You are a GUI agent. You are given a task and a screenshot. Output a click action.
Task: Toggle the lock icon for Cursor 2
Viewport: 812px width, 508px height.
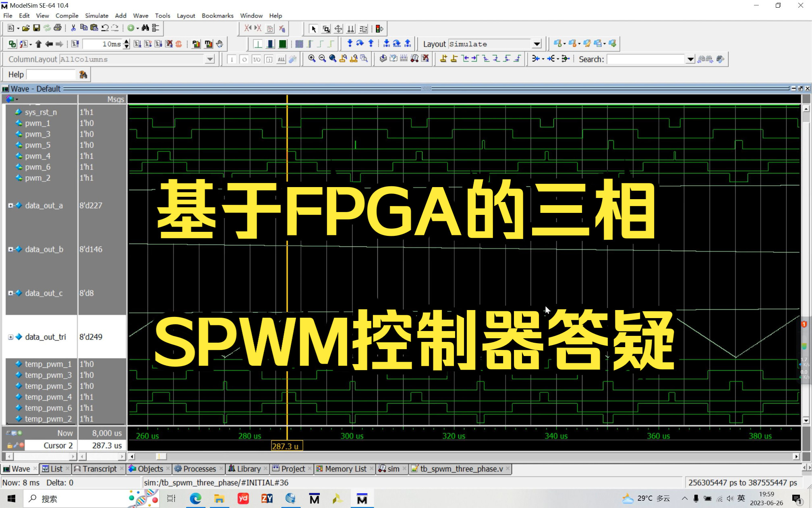click(x=9, y=446)
